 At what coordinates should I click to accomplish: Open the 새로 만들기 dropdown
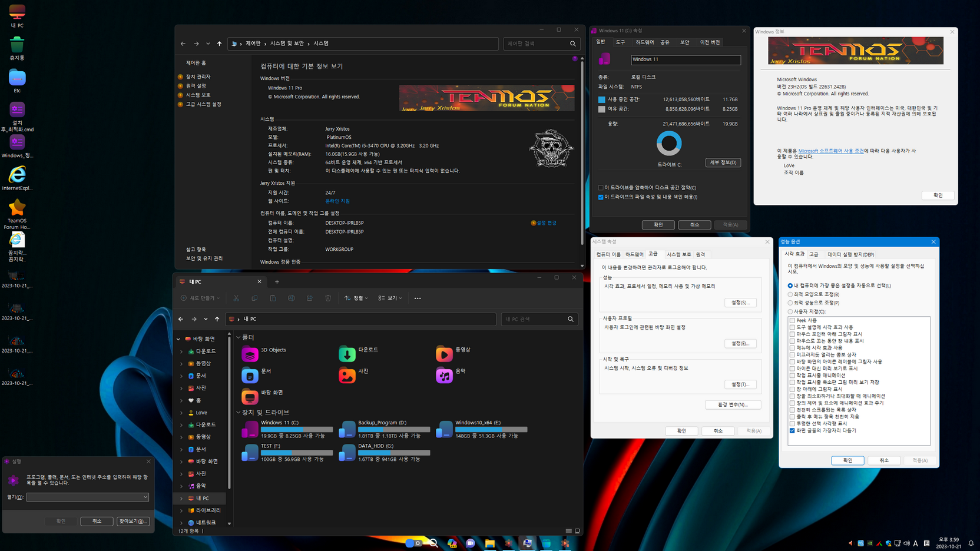[200, 298]
